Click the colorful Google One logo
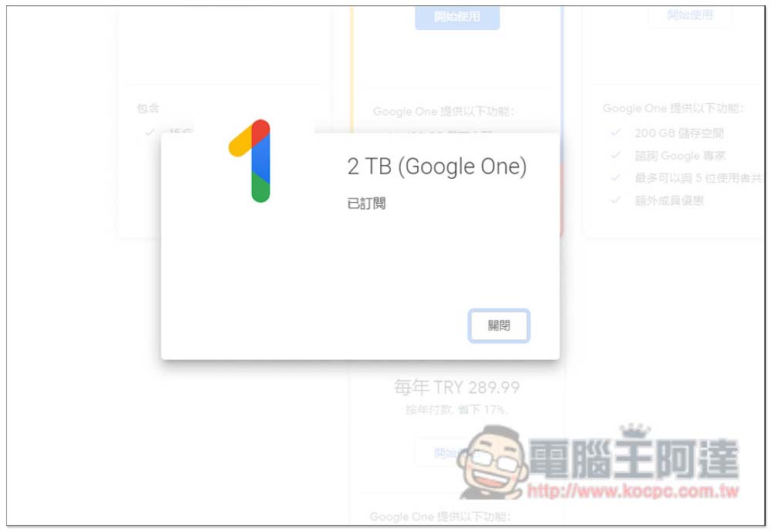The width and height of the screenshot is (771, 532). click(250, 161)
